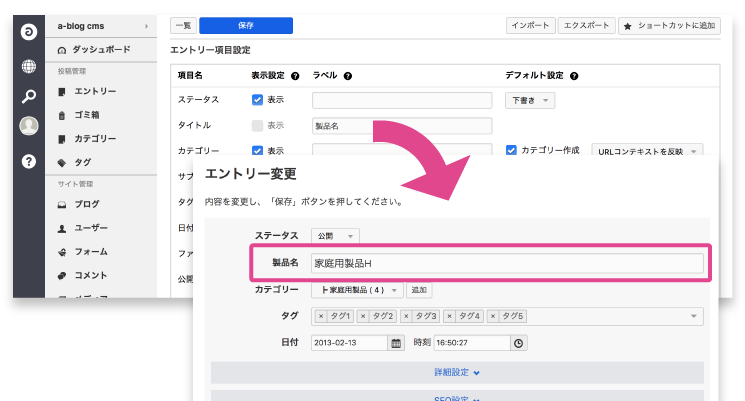Click the 製品名 field containing 家庭用製品H

click(x=506, y=265)
